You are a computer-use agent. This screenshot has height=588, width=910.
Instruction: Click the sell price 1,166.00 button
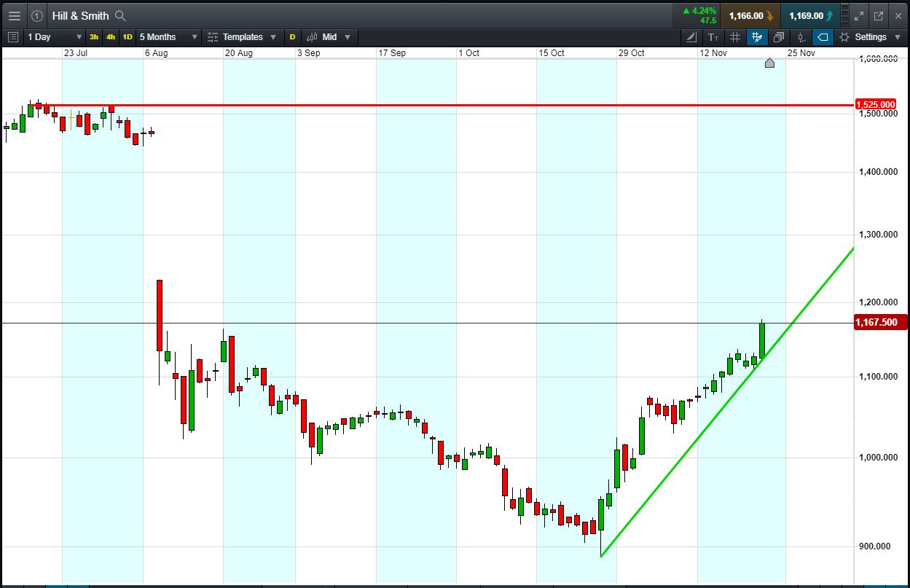[x=750, y=15]
